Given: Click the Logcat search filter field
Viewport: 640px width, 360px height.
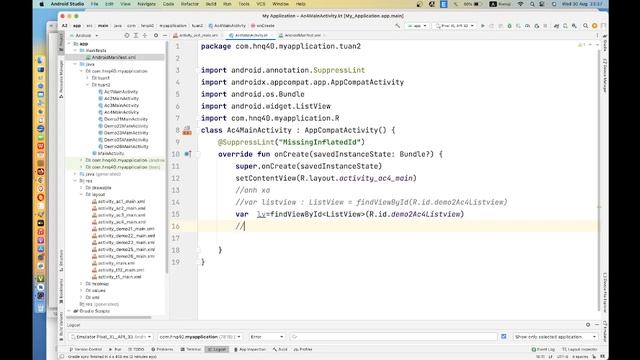Looking at the screenshot, I should click(x=393, y=337).
